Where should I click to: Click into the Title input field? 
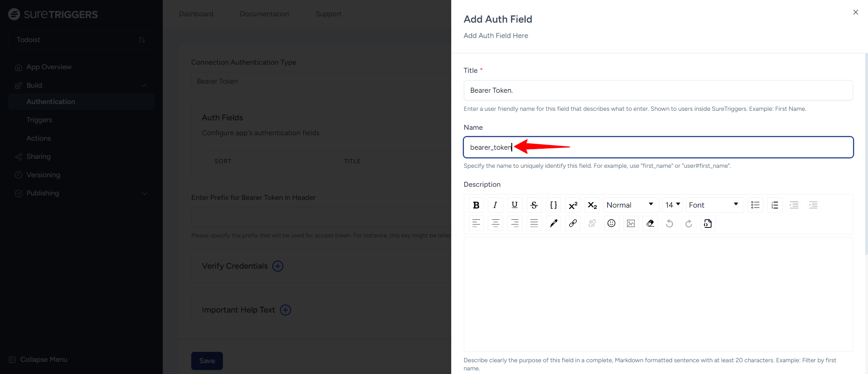pyautogui.click(x=658, y=90)
